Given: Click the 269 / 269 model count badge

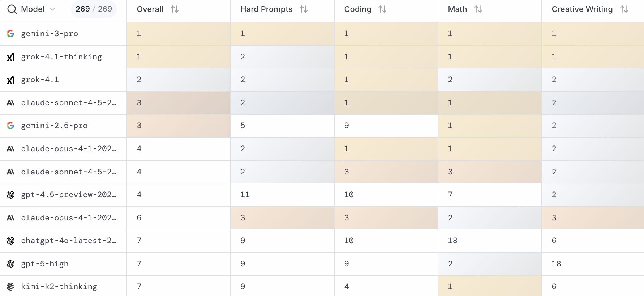Looking at the screenshot, I should [94, 9].
